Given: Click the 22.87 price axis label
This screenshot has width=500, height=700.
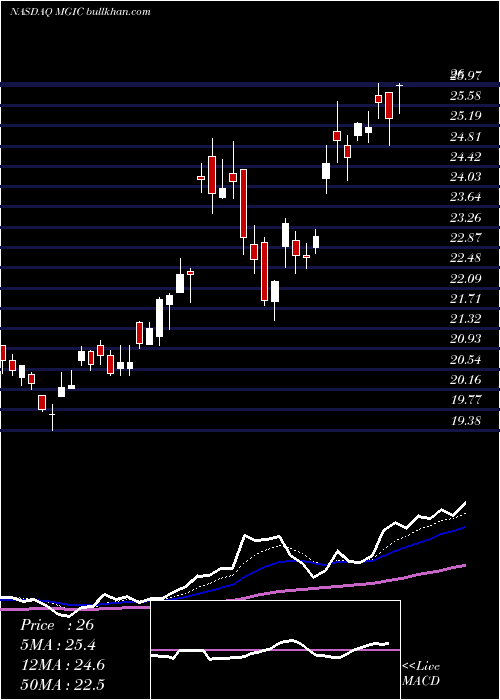Looking at the screenshot, I should point(466,238).
